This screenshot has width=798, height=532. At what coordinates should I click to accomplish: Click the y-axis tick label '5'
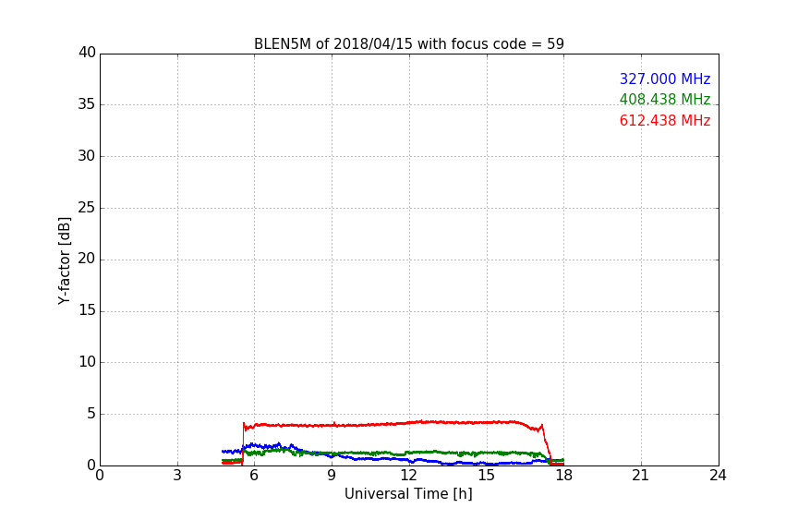[x=91, y=414]
